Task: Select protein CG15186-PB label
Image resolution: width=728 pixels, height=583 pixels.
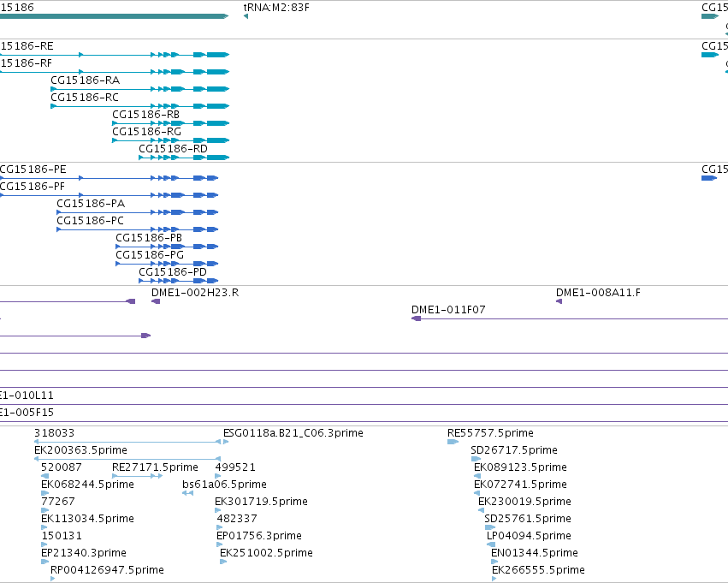Action: (149, 238)
